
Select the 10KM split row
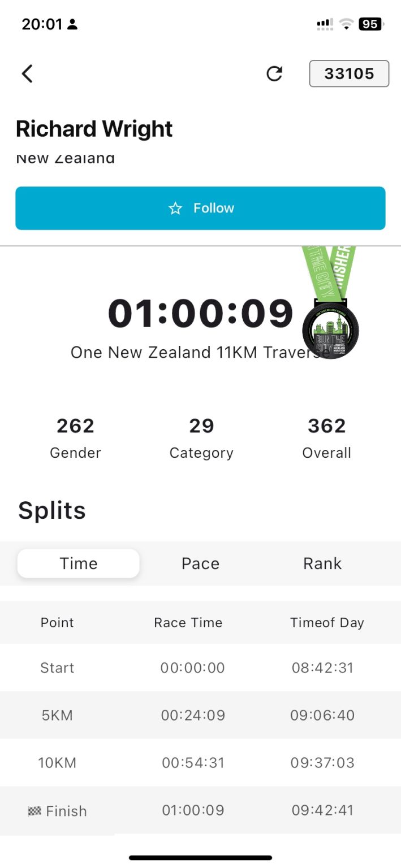(200, 762)
